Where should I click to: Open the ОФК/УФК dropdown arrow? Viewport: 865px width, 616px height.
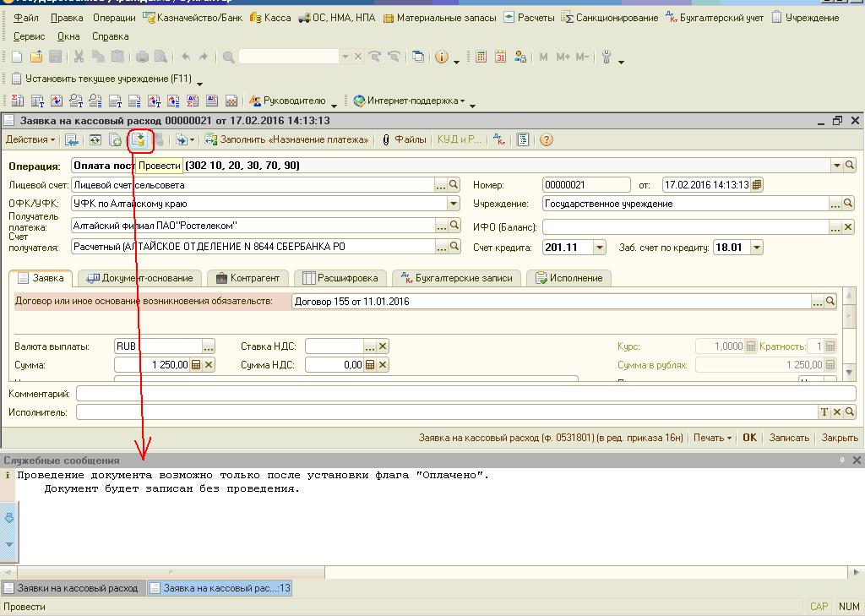click(x=454, y=204)
